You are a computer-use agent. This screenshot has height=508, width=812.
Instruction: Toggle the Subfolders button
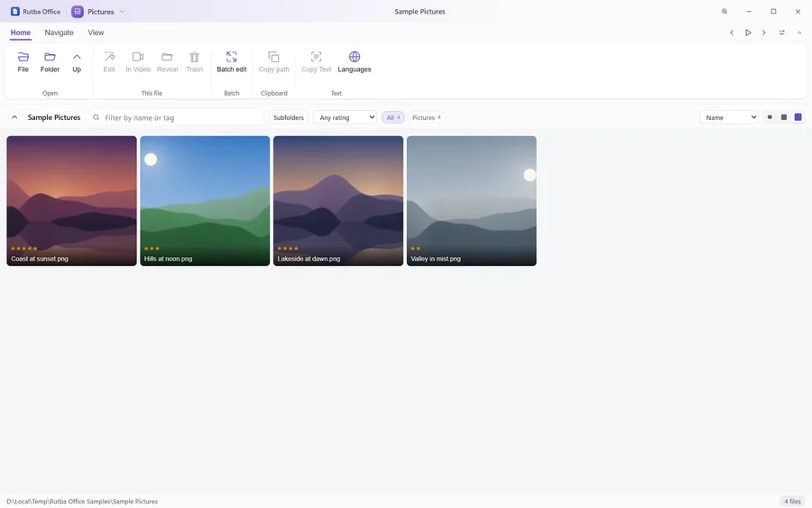(x=289, y=117)
